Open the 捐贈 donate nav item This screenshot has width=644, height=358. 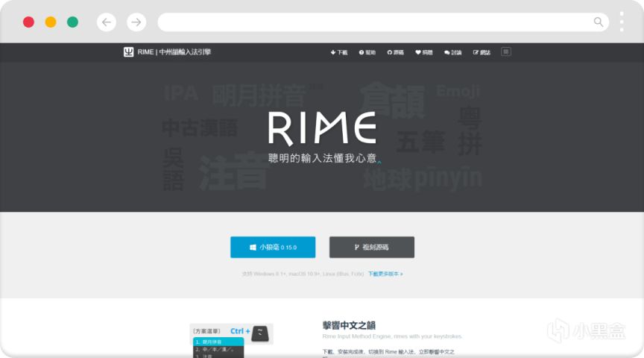point(424,52)
